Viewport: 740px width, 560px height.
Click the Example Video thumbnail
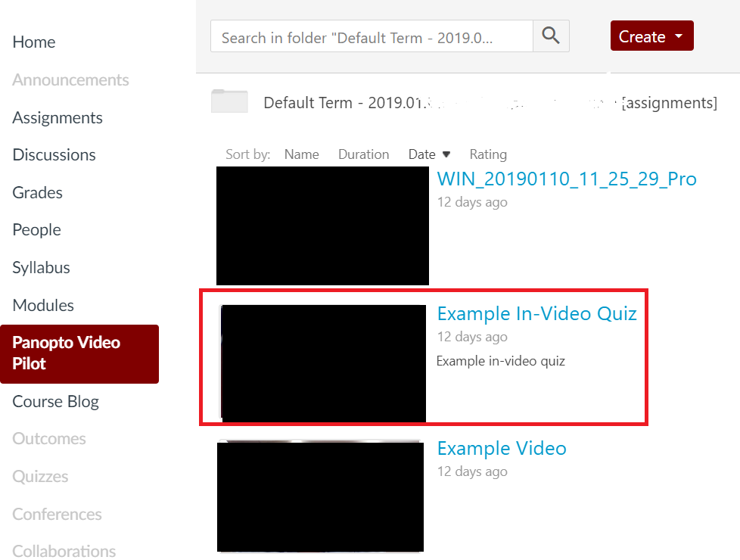click(320, 496)
